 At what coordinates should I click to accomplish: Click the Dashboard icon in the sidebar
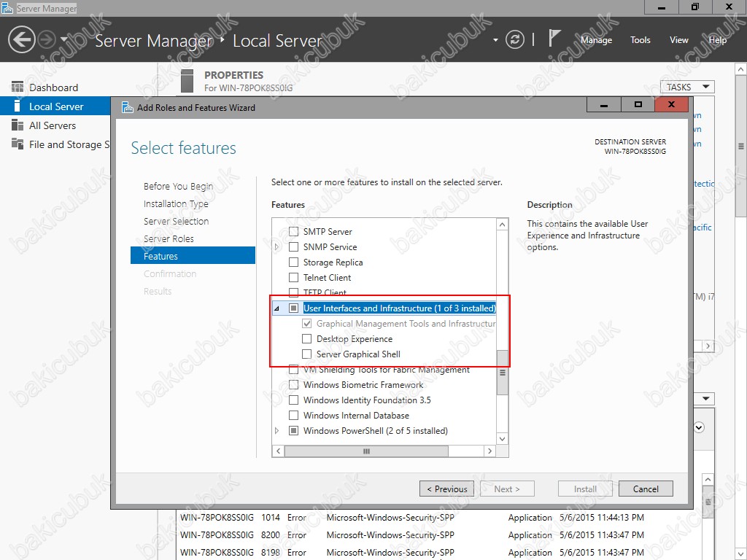[18, 87]
